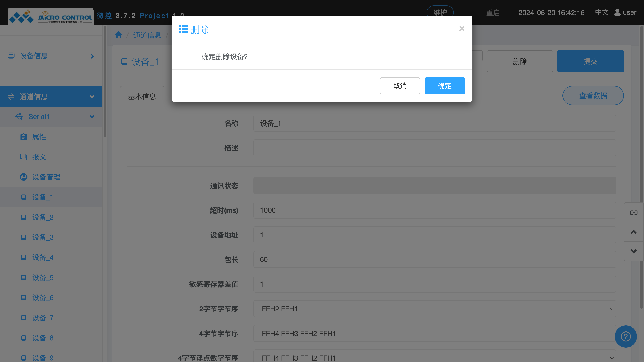This screenshot has width=644, height=362.
Task: Switch to the 基本信息 tab
Action: (x=142, y=96)
